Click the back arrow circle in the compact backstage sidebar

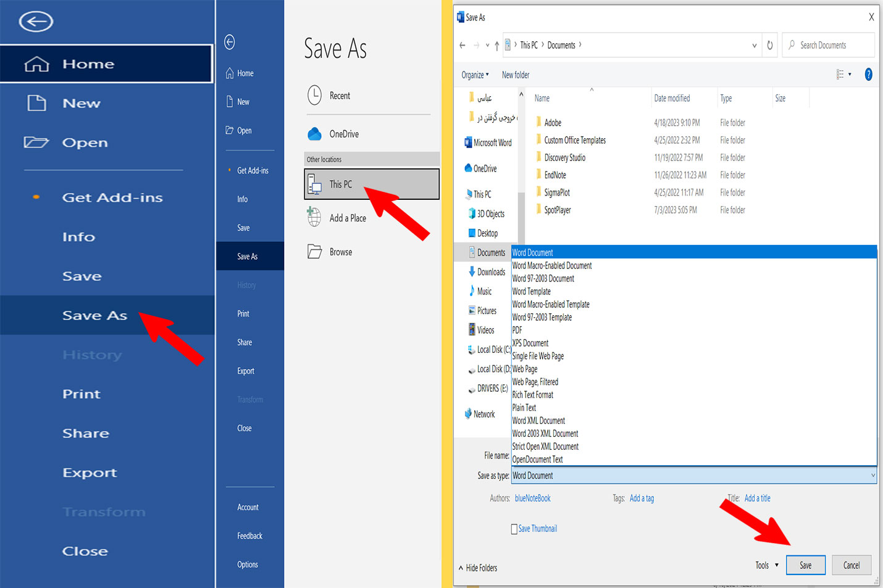click(230, 42)
